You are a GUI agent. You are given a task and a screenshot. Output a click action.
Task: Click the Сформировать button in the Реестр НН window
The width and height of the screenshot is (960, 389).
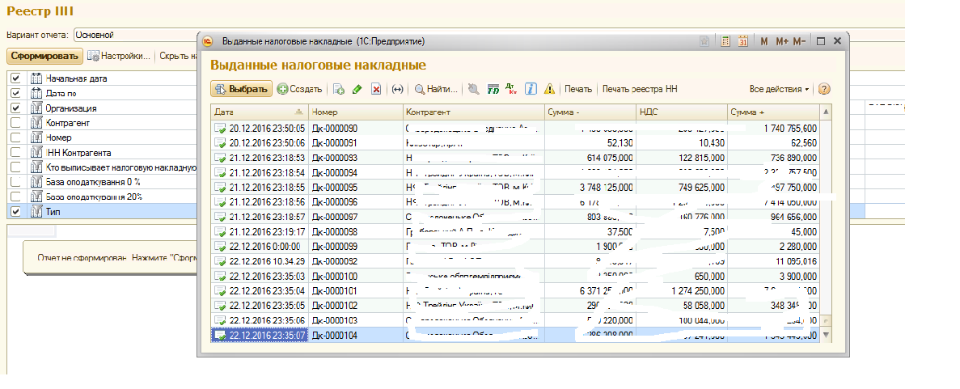[x=45, y=56]
